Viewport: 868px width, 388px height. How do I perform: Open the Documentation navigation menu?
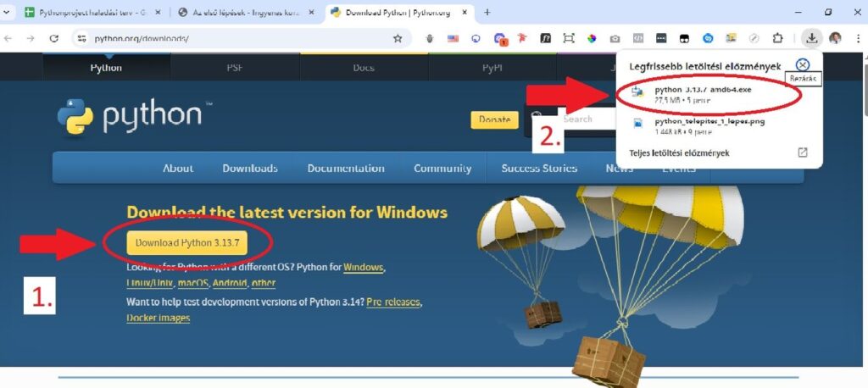(x=346, y=169)
